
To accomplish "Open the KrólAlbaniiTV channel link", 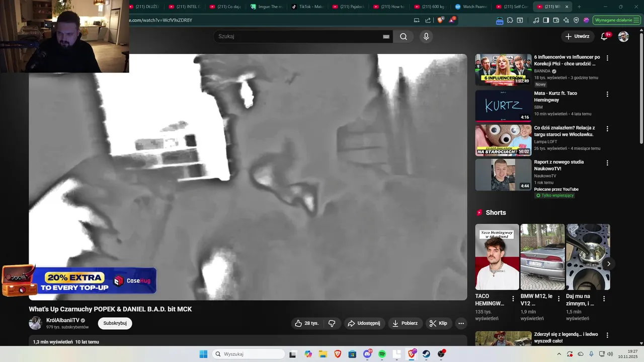I will pyautogui.click(x=63, y=320).
